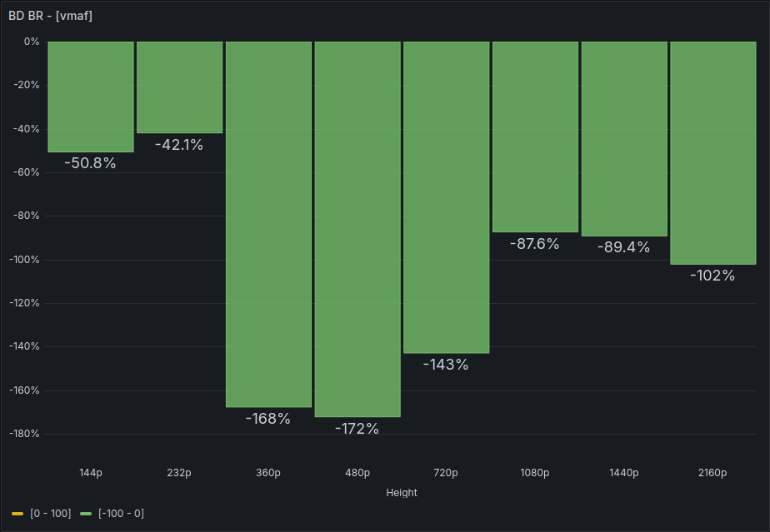The height and width of the screenshot is (532, 770).
Task: Click the -100% y-axis tick label
Action: click(x=24, y=260)
